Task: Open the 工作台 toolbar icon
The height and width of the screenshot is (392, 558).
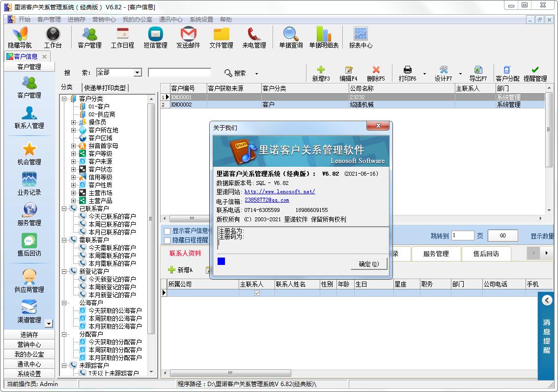Action: [x=53, y=37]
